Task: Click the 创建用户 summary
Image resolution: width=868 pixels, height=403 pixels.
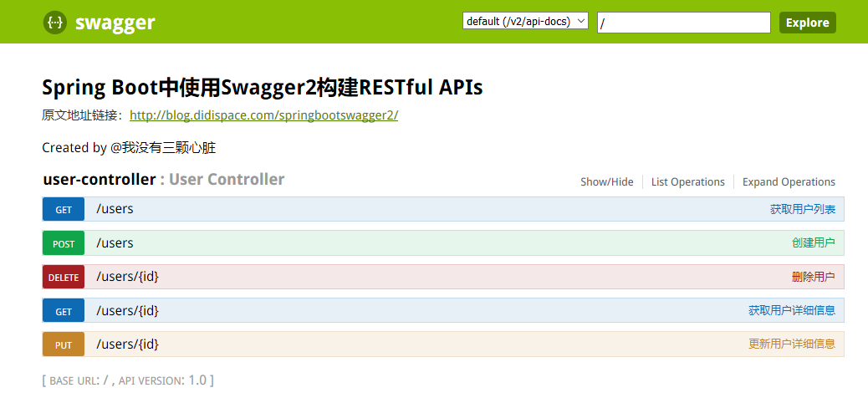Action: click(814, 243)
